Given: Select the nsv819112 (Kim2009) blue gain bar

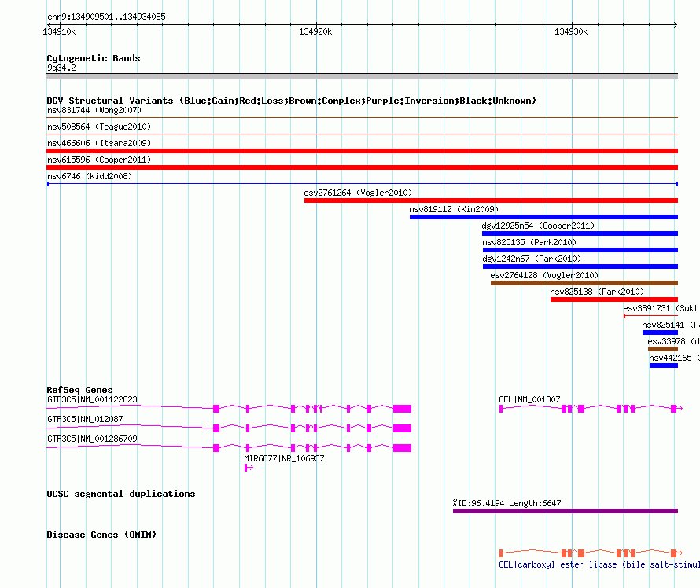Looking at the screenshot, I should [x=543, y=217].
